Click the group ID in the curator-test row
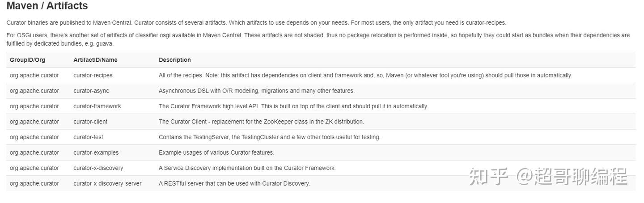This screenshot has height=203, width=644. (34, 137)
